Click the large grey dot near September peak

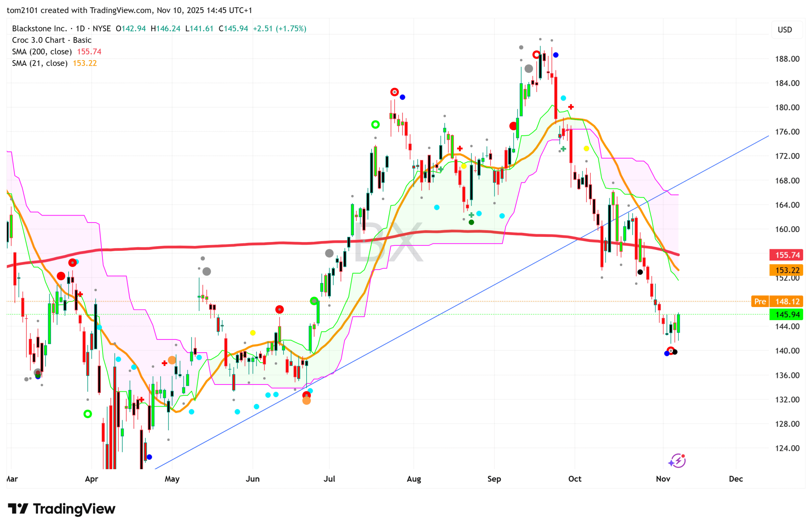tap(529, 69)
